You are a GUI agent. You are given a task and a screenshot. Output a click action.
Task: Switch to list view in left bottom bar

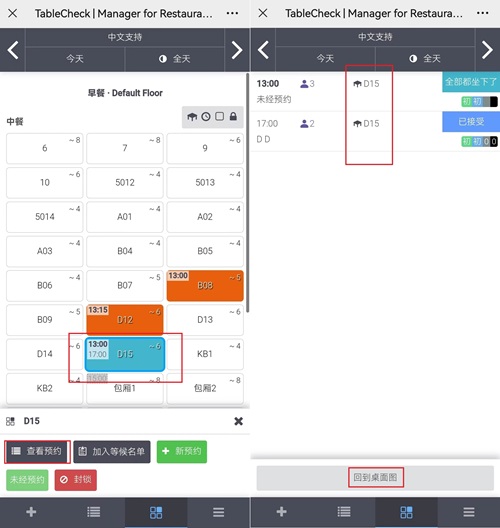coord(94,512)
